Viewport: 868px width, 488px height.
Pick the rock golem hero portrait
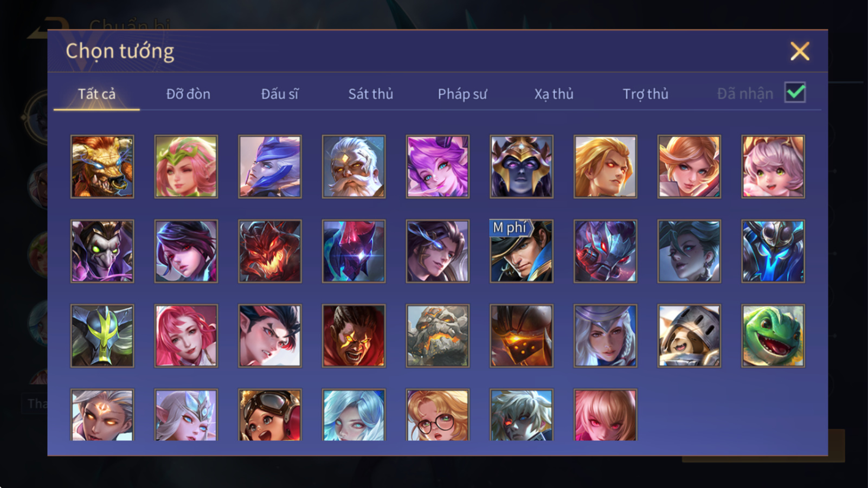click(x=438, y=336)
